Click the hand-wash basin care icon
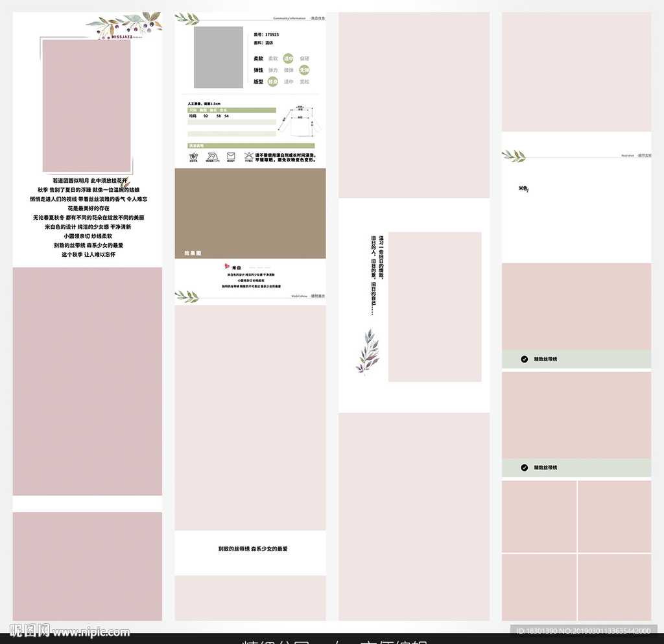Image resolution: width=664 pixels, height=644 pixels. [193, 156]
